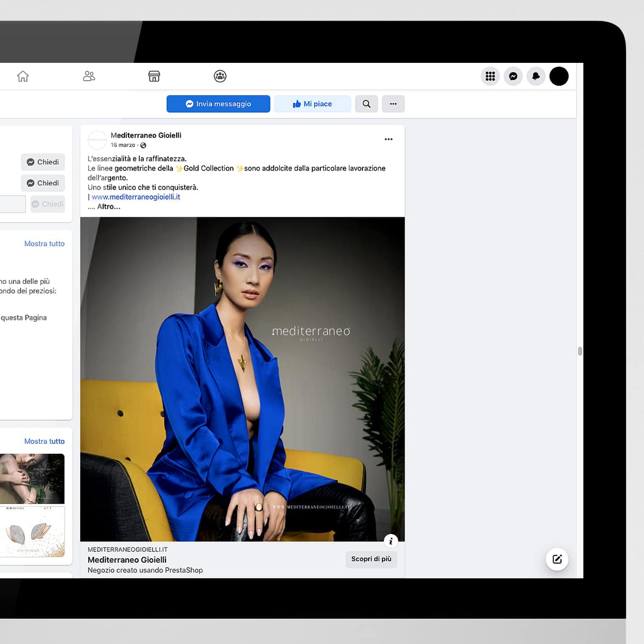Open the Groups icon in navigation bar
Image resolution: width=644 pixels, height=644 pixels.
pyautogui.click(x=220, y=76)
